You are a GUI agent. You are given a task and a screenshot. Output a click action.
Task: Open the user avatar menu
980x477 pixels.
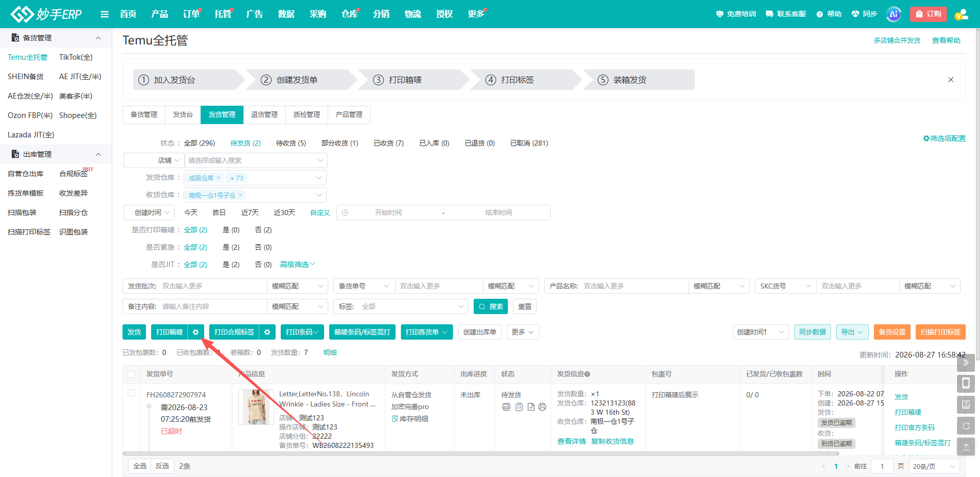point(961,14)
